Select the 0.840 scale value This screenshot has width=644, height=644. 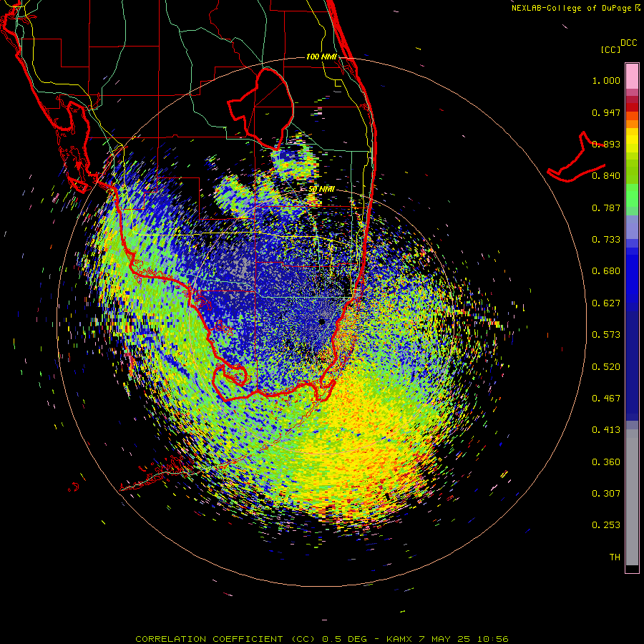coord(606,176)
